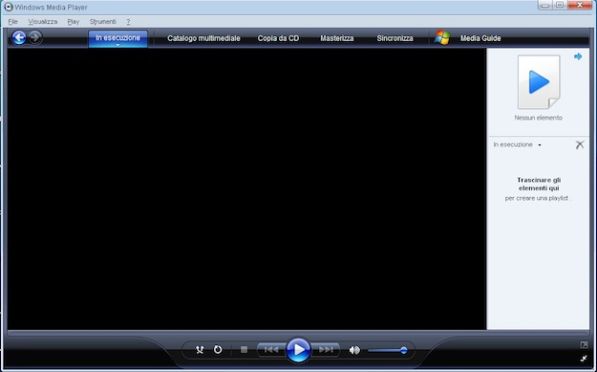Open the Masterizza tab
597x372 pixels.
337,38
